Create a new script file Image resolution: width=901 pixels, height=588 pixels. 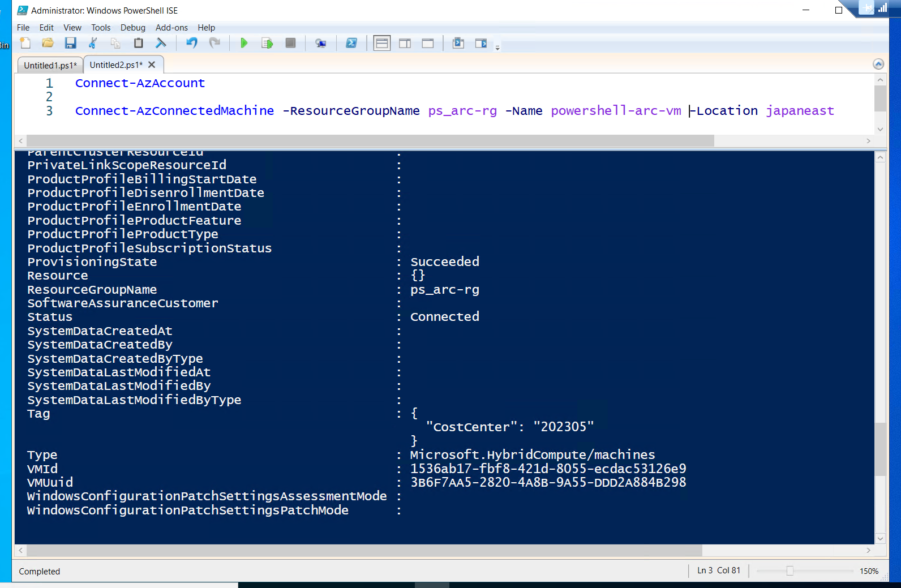coord(25,43)
